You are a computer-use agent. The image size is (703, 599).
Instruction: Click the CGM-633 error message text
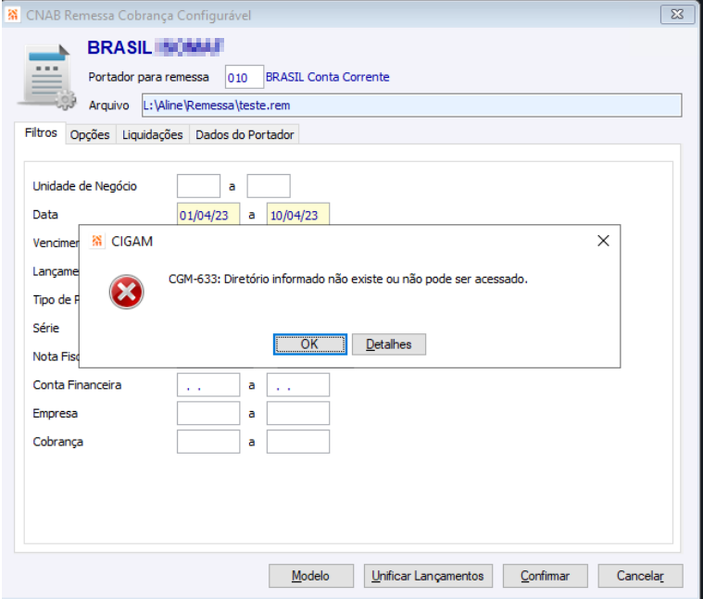tap(348, 279)
